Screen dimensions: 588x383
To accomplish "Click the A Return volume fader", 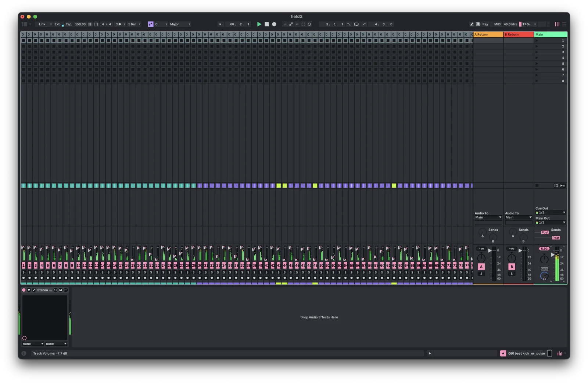I will pyautogui.click(x=490, y=251).
